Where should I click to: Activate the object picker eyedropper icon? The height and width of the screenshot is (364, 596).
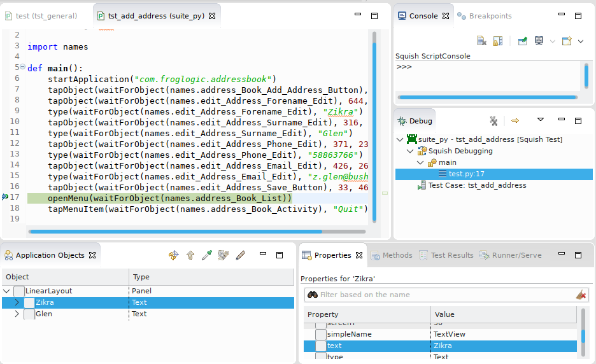click(x=207, y=255)
